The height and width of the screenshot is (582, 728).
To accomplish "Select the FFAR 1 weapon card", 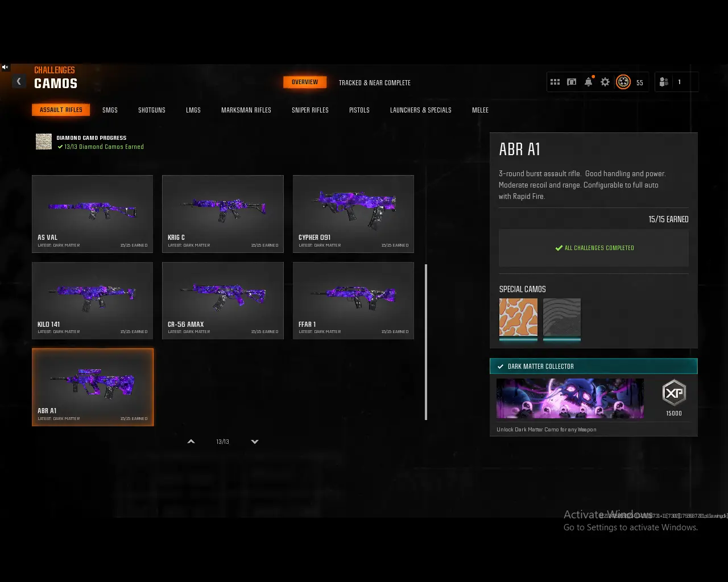I will pyautogui.click(x=353, y=301).
